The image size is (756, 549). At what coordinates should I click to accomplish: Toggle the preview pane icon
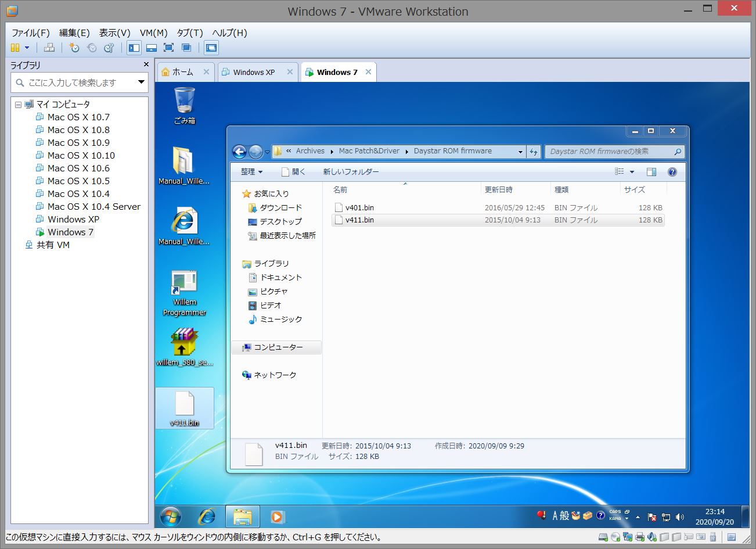coord(651,172)
